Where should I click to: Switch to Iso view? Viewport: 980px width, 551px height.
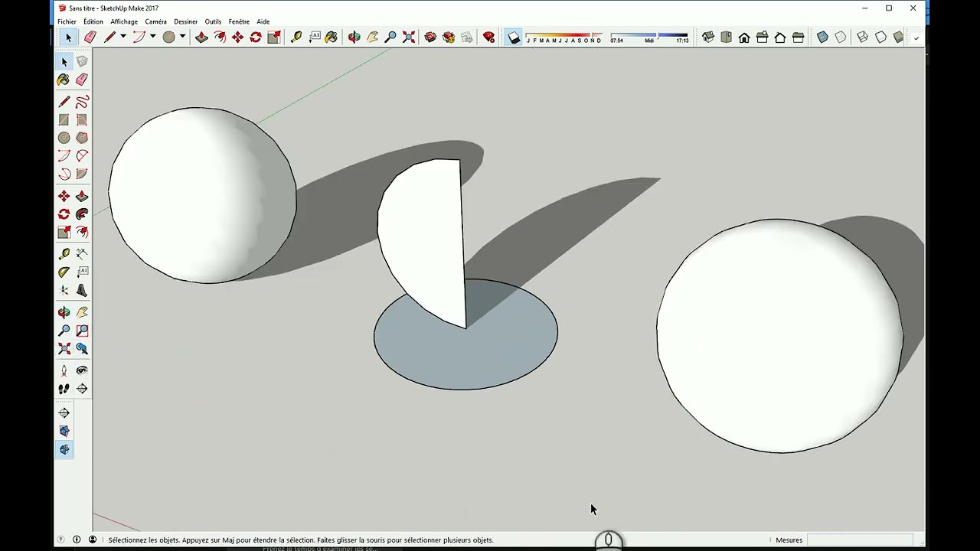[x=707, y=37]
